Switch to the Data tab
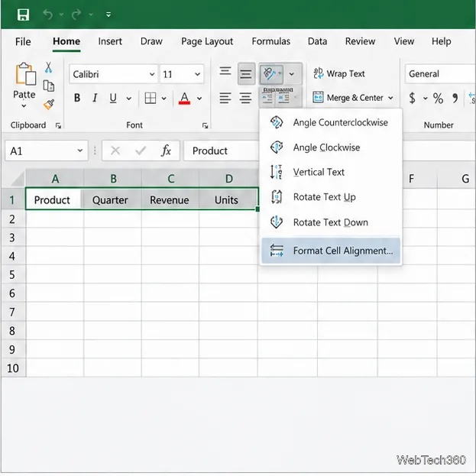 (317, 41)
